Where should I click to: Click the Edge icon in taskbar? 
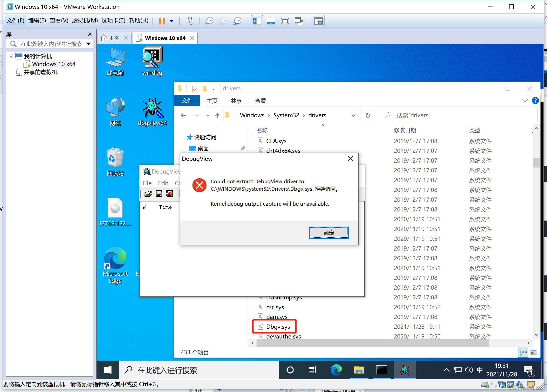[336, 370]
